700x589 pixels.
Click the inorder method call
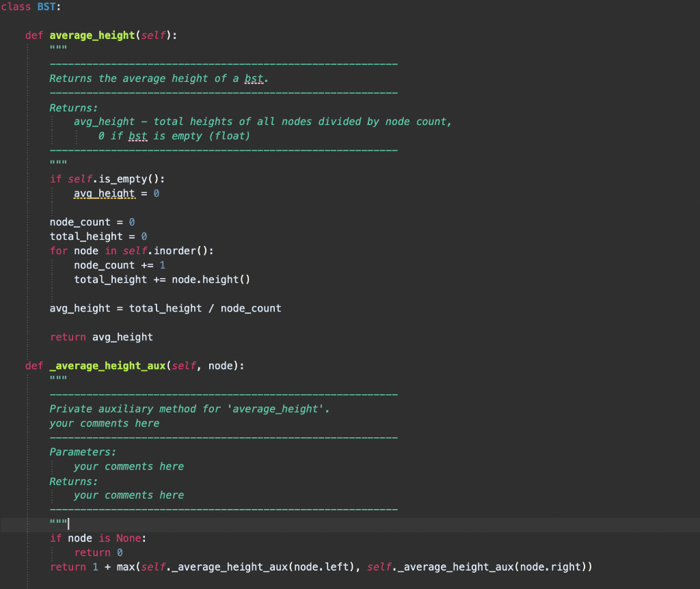(x=174, y=250)
